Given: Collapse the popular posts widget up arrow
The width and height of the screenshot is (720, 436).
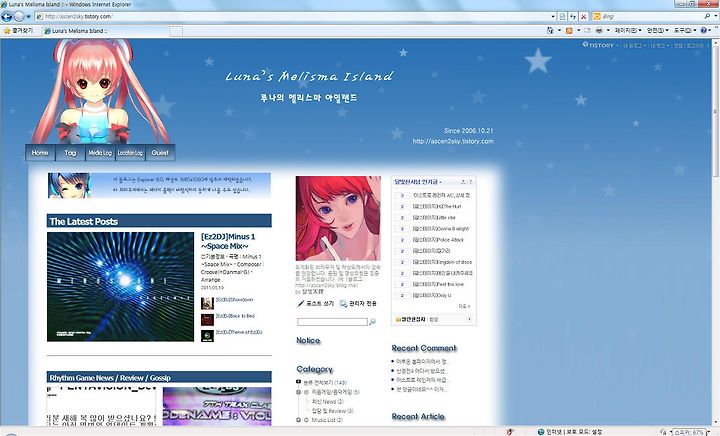Looking at the screenshot, I should pos(463,182).
